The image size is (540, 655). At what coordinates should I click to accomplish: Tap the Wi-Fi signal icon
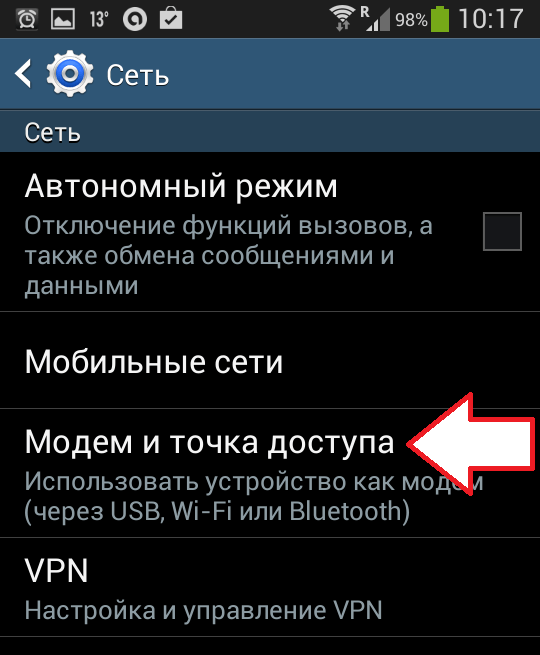tap(342, 19)
